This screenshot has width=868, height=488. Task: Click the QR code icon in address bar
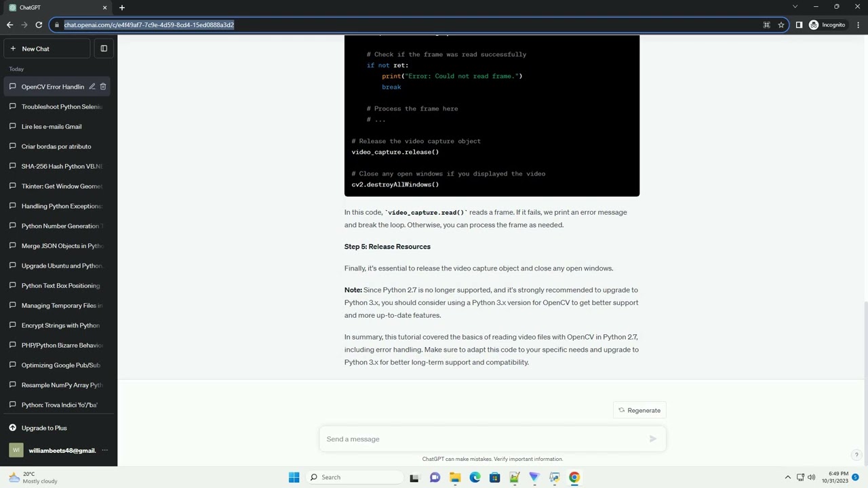coord(766,25)
